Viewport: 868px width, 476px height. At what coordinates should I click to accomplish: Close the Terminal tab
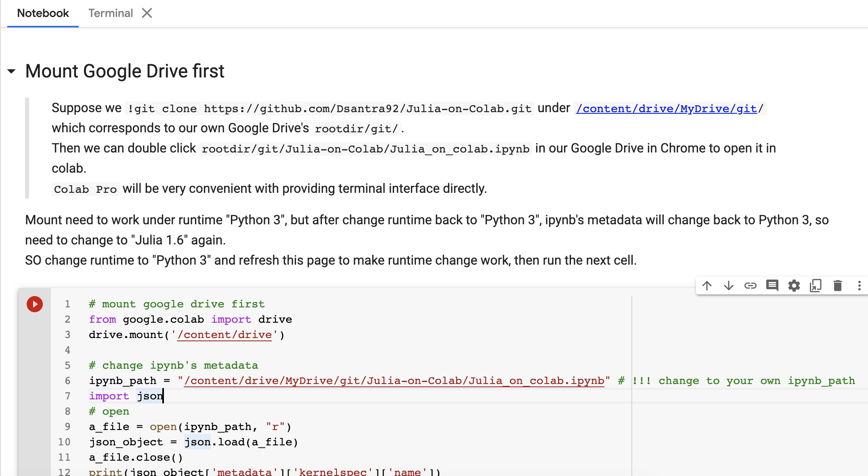[147, 13]
